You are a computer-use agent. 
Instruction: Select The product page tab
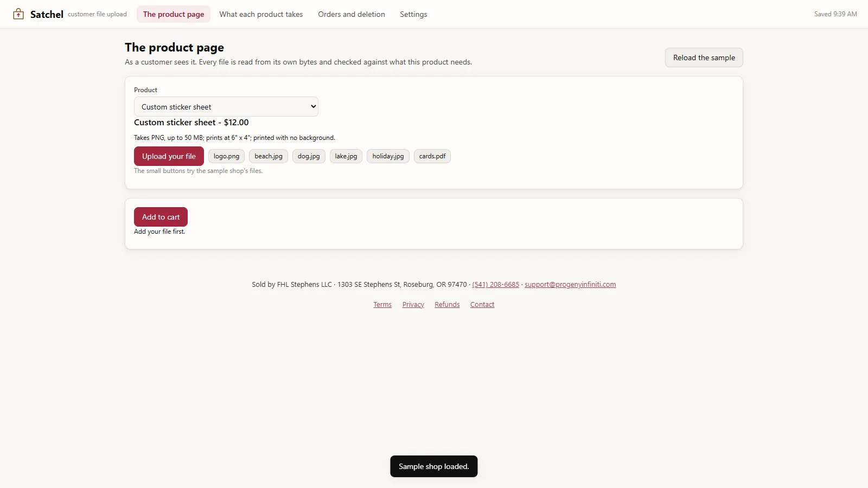tap(174, 14)
